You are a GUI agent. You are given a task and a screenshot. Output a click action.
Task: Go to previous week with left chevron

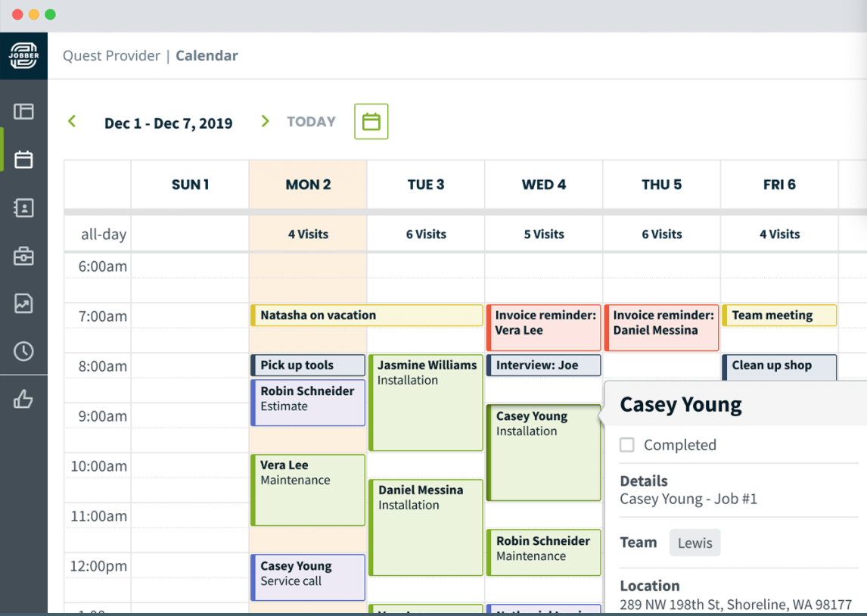point(73,121)
